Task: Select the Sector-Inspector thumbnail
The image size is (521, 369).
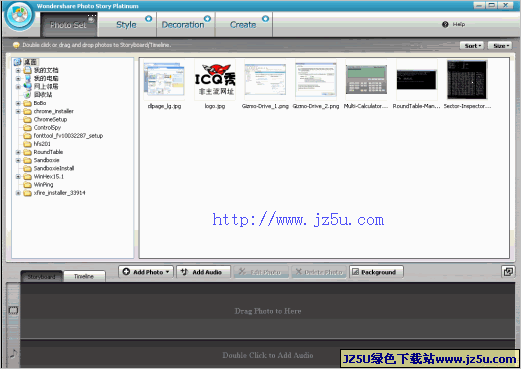Action: coord(467,80)
